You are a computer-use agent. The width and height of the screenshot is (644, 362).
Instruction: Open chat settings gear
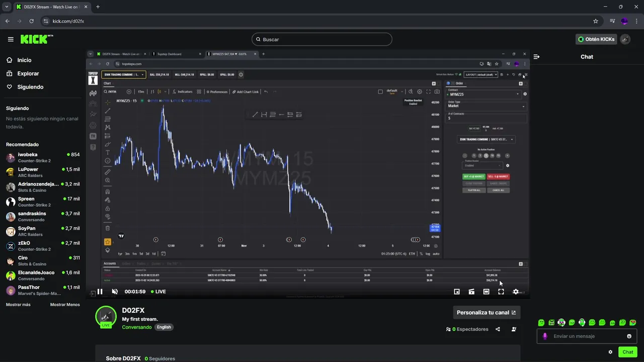point(610,352)
